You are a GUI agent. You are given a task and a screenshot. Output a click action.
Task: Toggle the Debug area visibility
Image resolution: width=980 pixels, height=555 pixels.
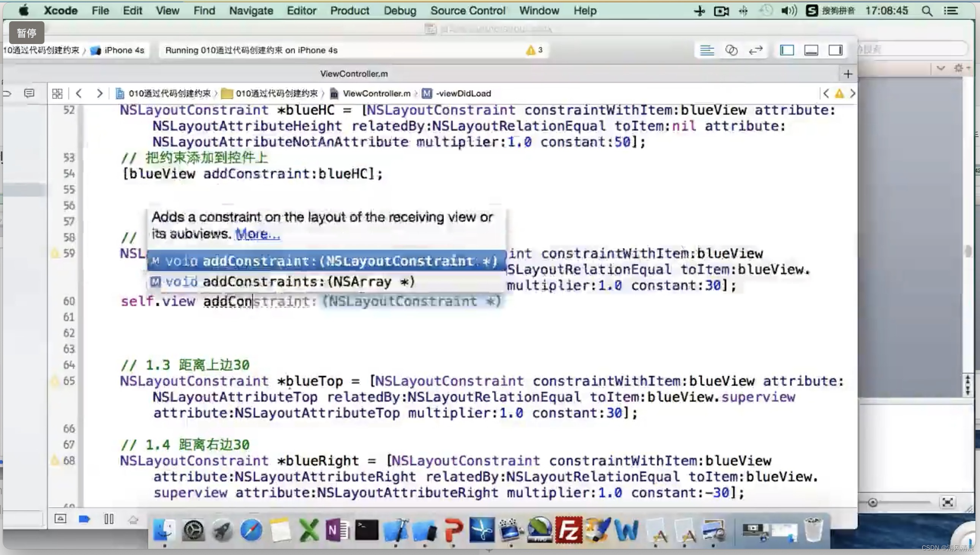811,50
